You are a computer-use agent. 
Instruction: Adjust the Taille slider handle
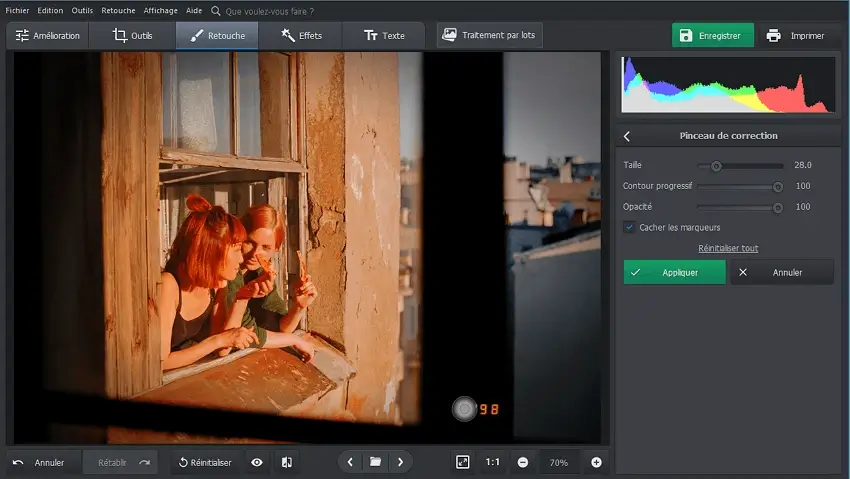pyautogui.click(x=716, y=166)
